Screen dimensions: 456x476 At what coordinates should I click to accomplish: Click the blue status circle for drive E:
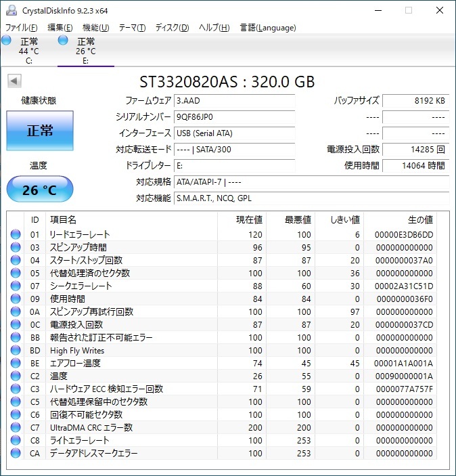click(x=63, y=40)
